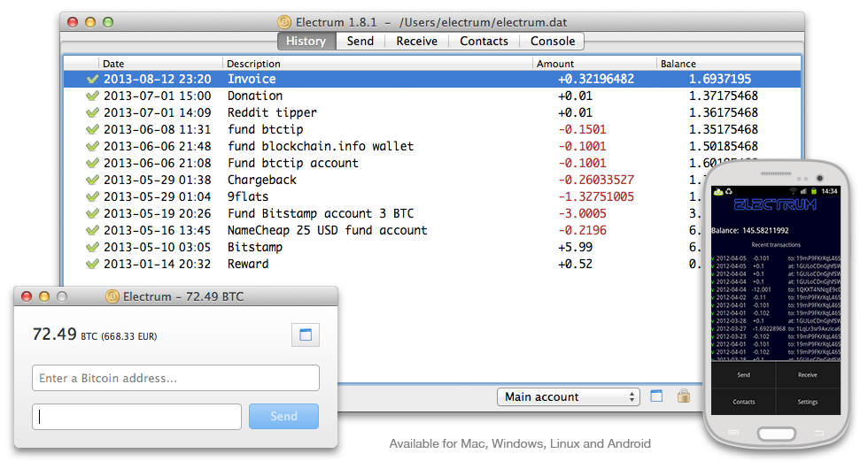
Task: Select the fund blockchain.info wallet row
Action: click(x=432, y=146)
